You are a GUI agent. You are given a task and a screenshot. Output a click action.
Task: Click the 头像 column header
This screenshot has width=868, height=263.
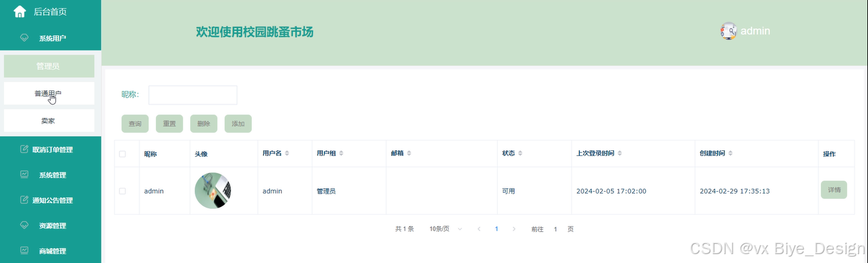pos(201,153)
